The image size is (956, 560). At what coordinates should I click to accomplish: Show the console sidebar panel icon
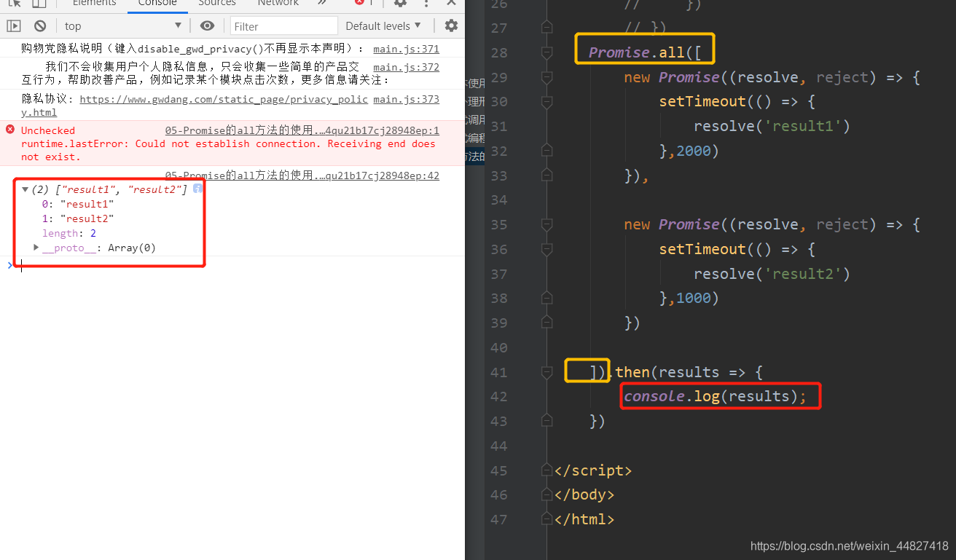tap(14, 26)
